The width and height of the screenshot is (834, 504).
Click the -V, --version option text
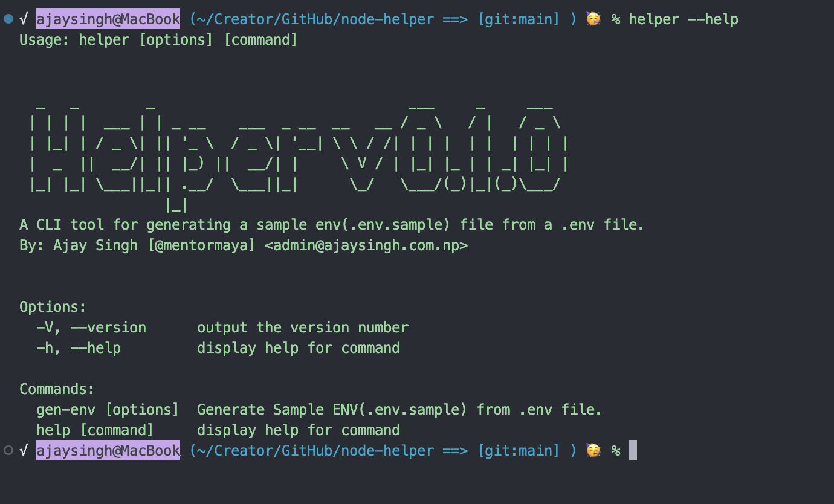tap(91, 328)
